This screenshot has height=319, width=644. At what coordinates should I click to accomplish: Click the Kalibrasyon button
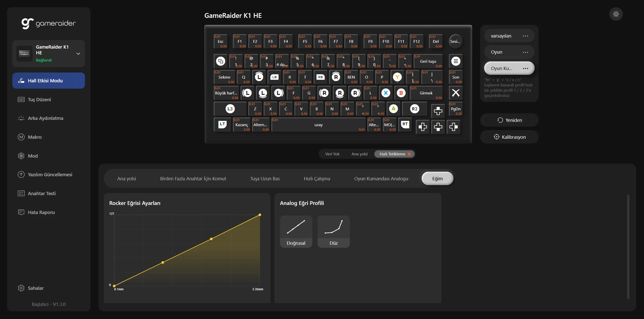point(509,137)
